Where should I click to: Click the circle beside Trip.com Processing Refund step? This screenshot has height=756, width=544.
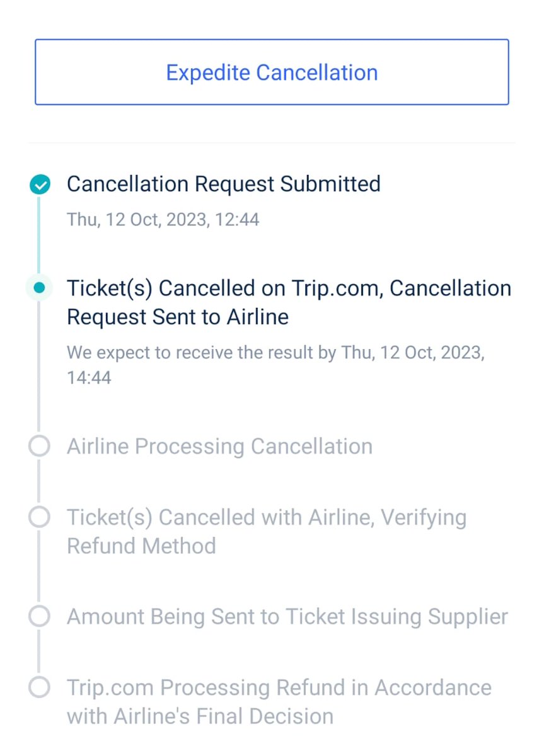click(39, 687)
